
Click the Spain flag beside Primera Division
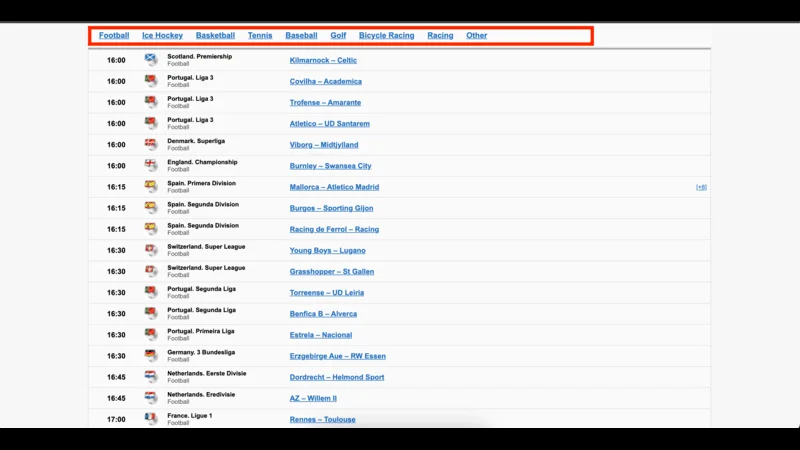click(151, 187)
